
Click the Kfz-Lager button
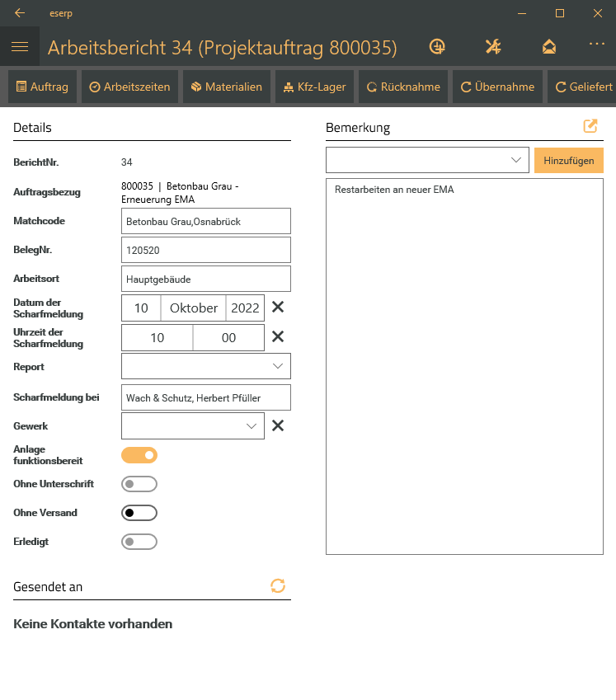314,87
